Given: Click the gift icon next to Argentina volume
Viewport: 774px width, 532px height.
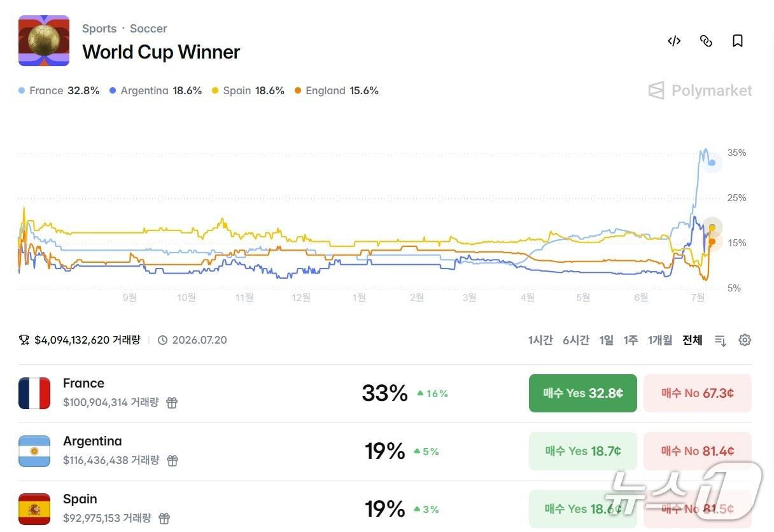Looking at the screenshot, I should pyautogui.click(x=172, y=460).
